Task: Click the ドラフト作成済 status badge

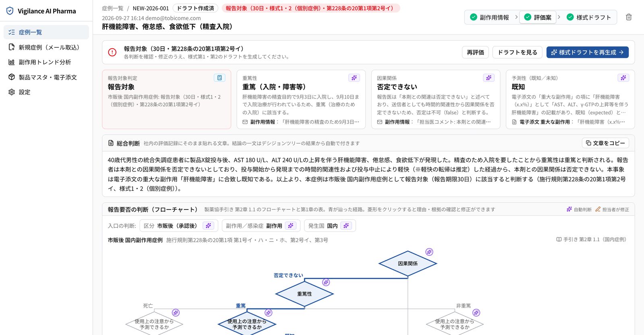Action: tap(196, 8)
